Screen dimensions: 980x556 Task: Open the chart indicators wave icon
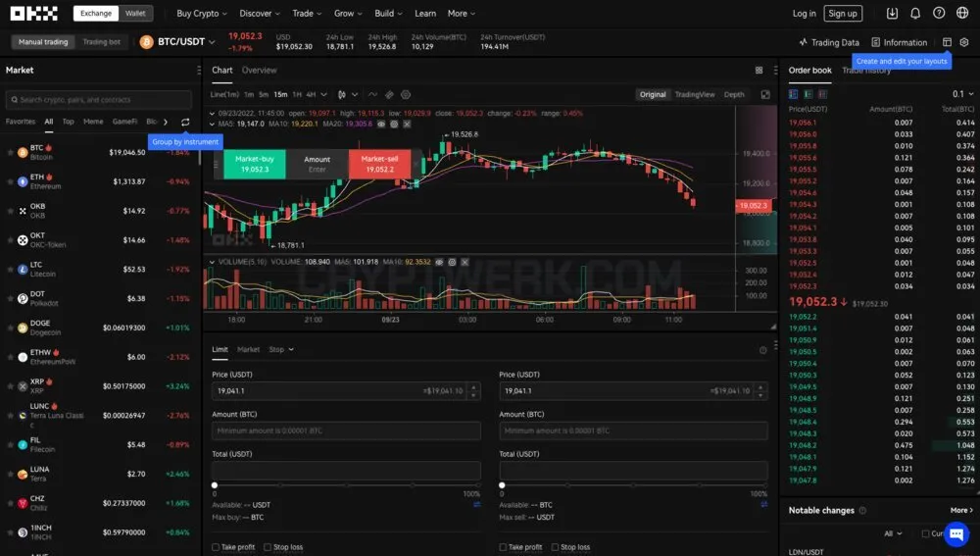[x=372, y=94]
